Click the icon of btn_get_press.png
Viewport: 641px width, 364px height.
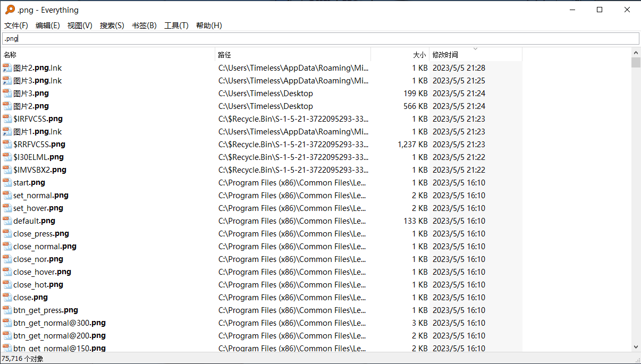pos(7,310)
